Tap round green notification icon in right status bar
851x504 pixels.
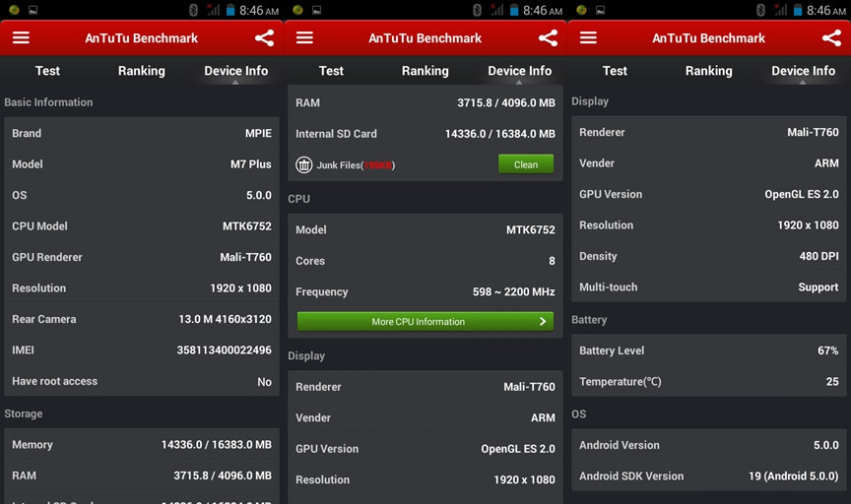tap(581, 10)
